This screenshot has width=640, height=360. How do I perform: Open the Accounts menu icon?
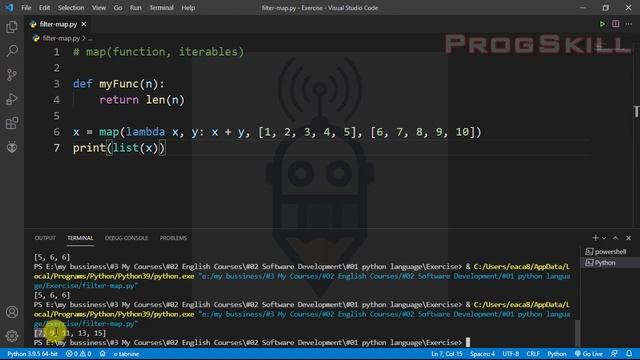[12, 312]
